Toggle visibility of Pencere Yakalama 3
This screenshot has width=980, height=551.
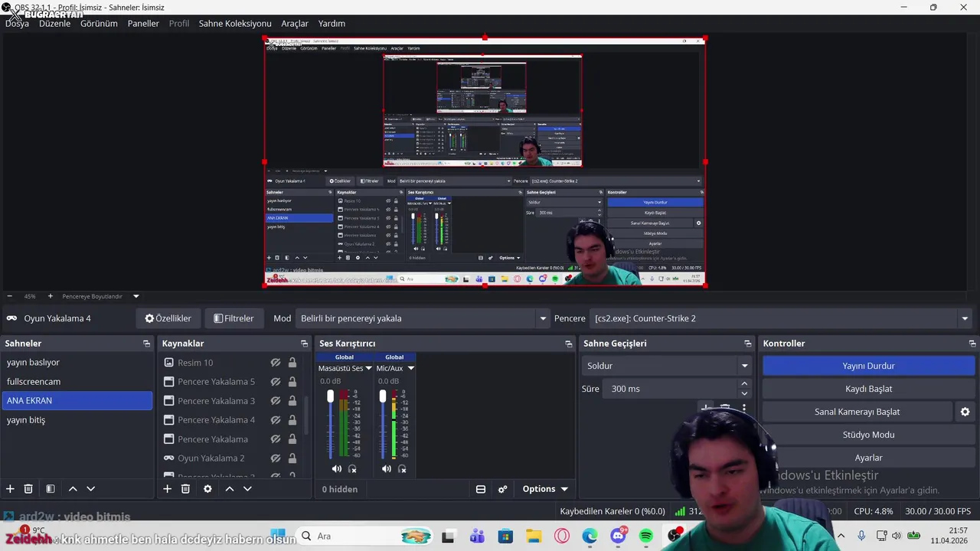point(276,401)
